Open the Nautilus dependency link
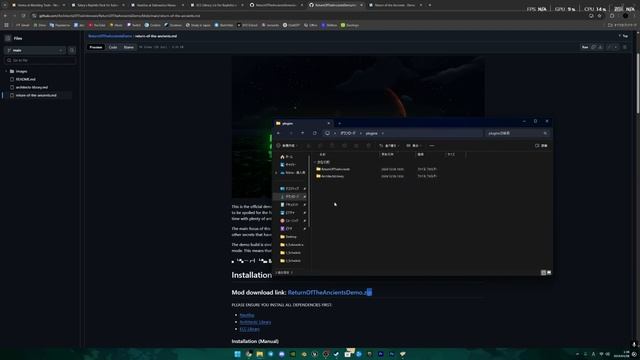640x360 pixels. (247, 315)
